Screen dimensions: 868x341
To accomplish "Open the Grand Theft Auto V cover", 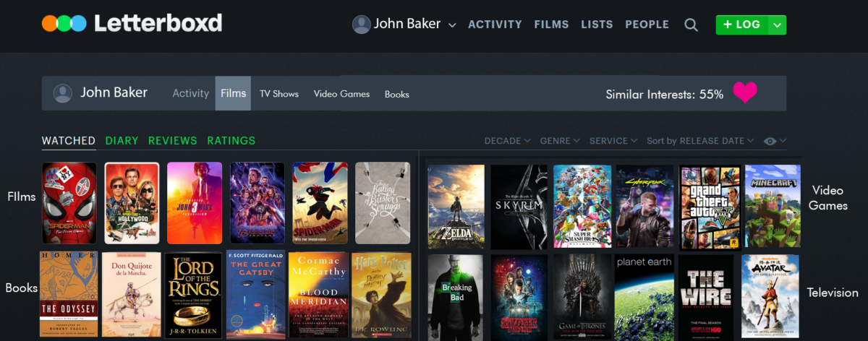I will 710,207.
